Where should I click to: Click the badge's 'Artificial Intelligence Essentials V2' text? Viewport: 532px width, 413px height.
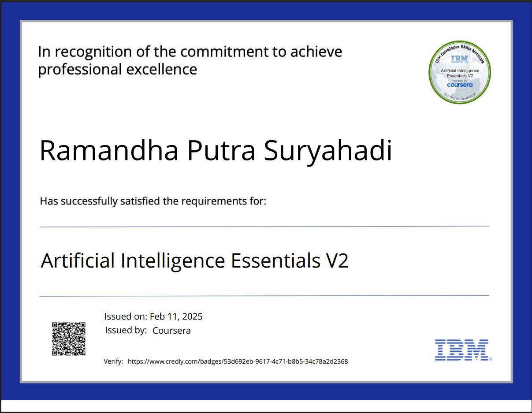[460, 73]
